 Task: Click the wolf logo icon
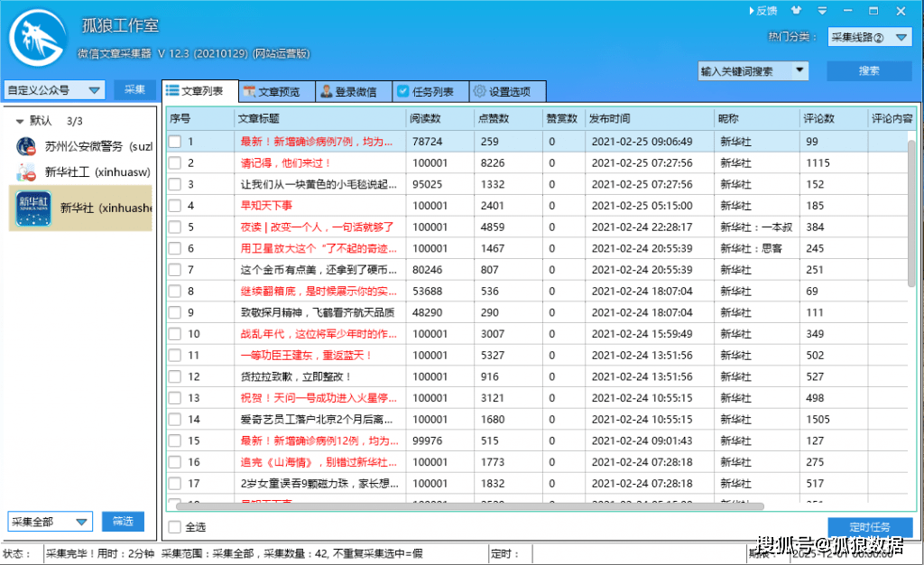(38, 39)
